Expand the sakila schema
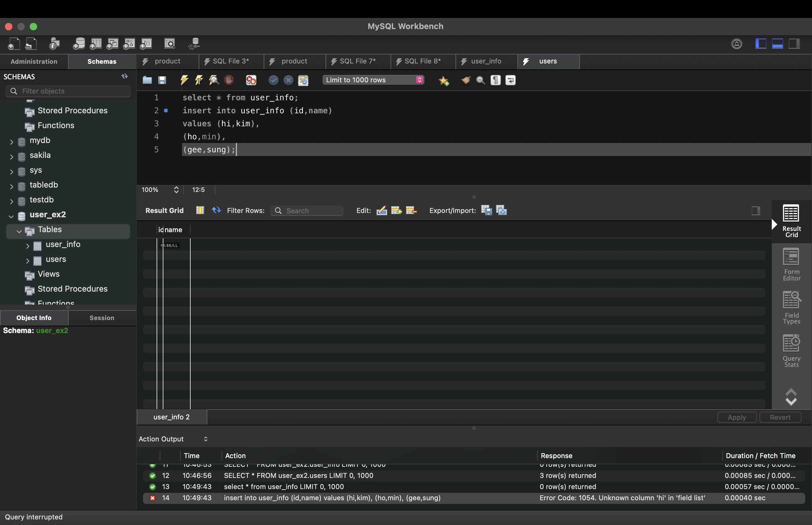This screenshot has width=812, height=525. pos(11,156)
